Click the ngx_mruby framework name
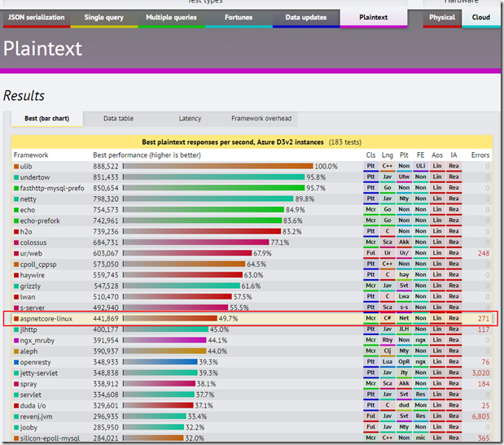Image resolution: width=504 pixels, height=445 pixels. point(37,341)
